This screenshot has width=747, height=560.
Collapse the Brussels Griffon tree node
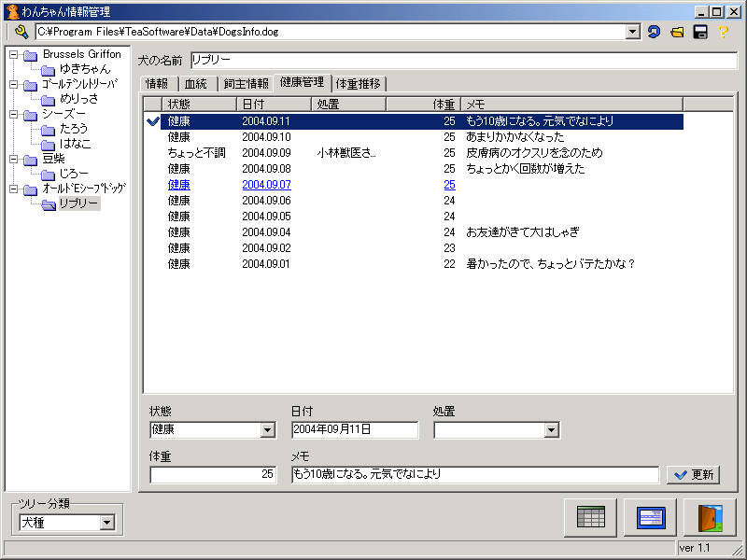click(14, 55)
